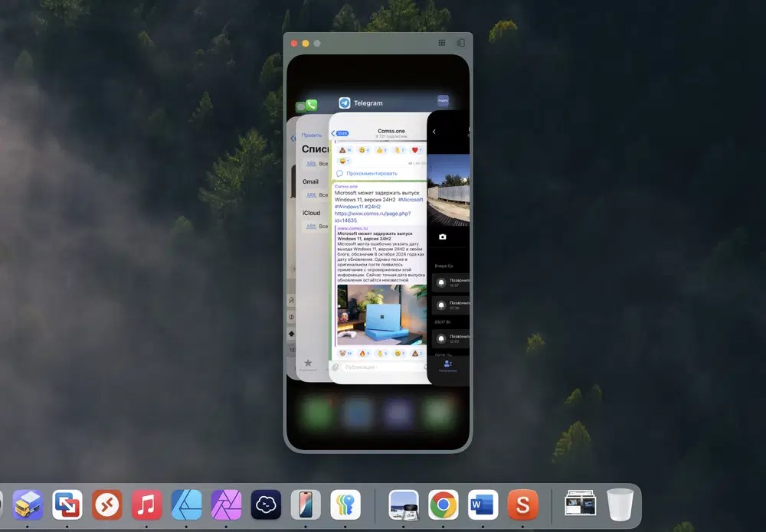Open the Comss.one channel header
The height and width of the screenshot is (532, 766).
391,133
